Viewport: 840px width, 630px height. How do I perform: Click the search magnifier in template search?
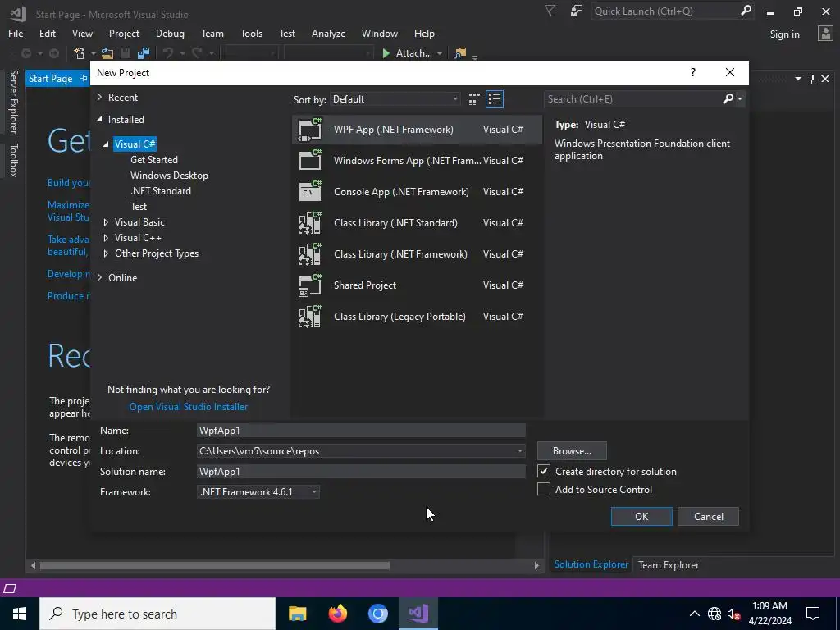[x=728, y=98]
